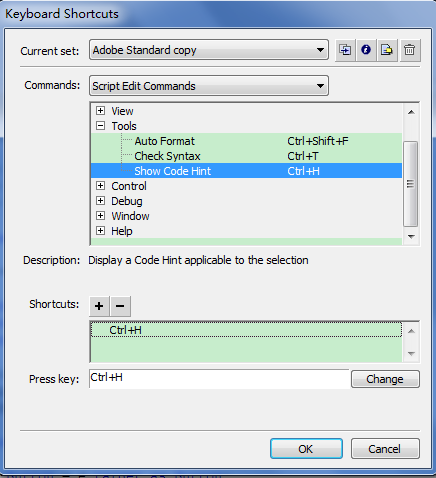Click the Cancel button

click(x=385, y=449)
